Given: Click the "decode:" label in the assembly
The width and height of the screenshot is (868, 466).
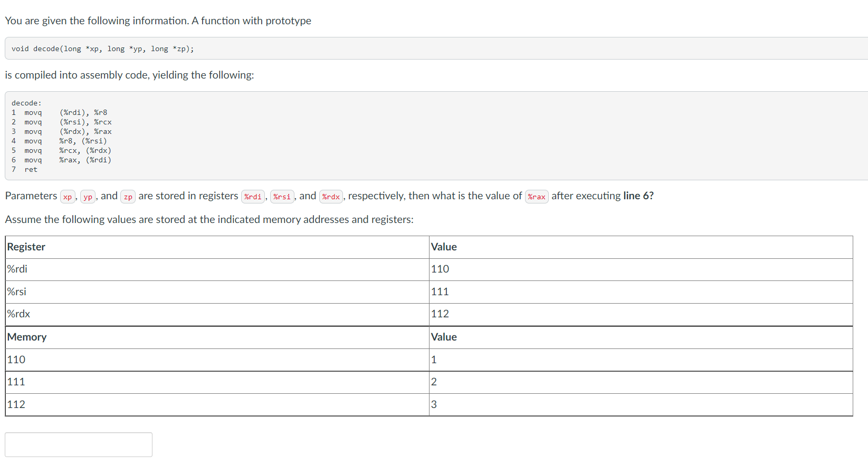Looking at the screenshot, I should click(x=26, y=103).
